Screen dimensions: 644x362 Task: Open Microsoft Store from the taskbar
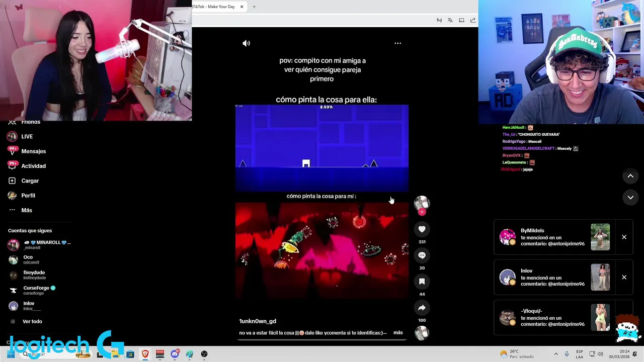click(x=130, y=354)
